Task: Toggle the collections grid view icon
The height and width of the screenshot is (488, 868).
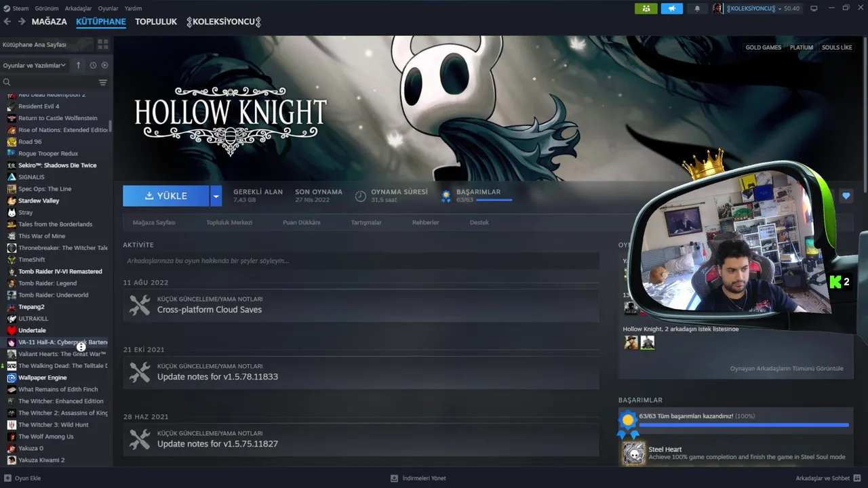Action: click(103, 45)
